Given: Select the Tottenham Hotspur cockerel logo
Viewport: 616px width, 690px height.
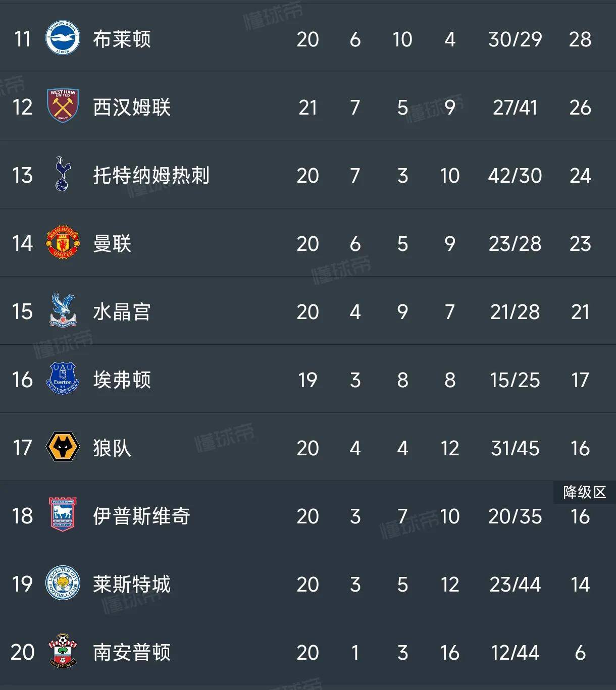Looking at the screenshot, I should click(63, 174).
